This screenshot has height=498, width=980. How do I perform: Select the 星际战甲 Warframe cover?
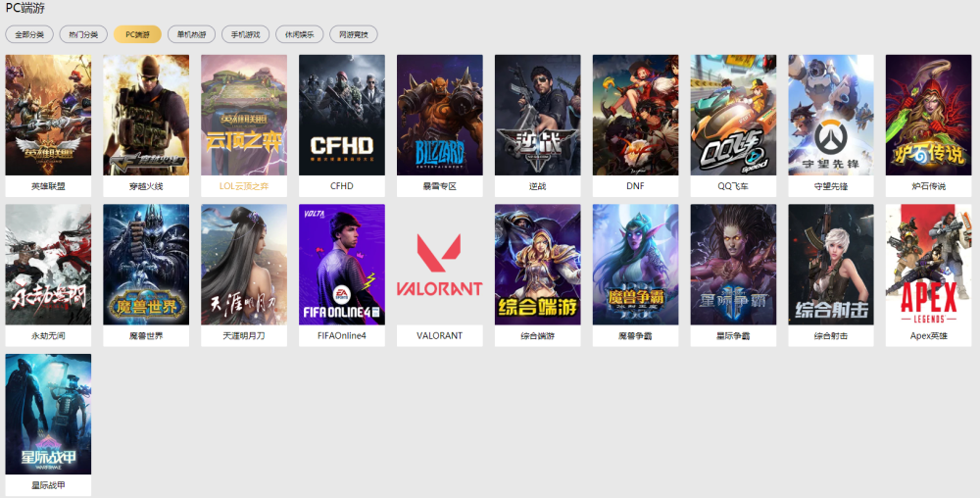click(x=48, y=415)
